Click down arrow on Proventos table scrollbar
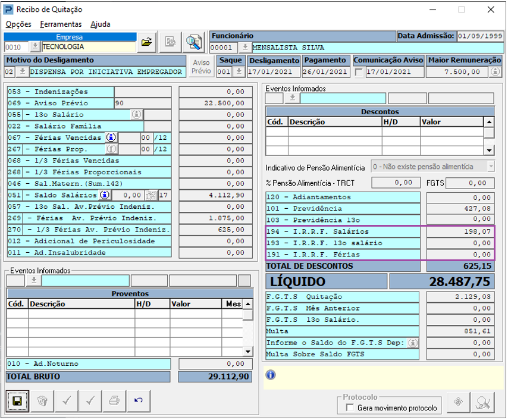The width and height of the screenshot is (508, 420). coord(247,352)
